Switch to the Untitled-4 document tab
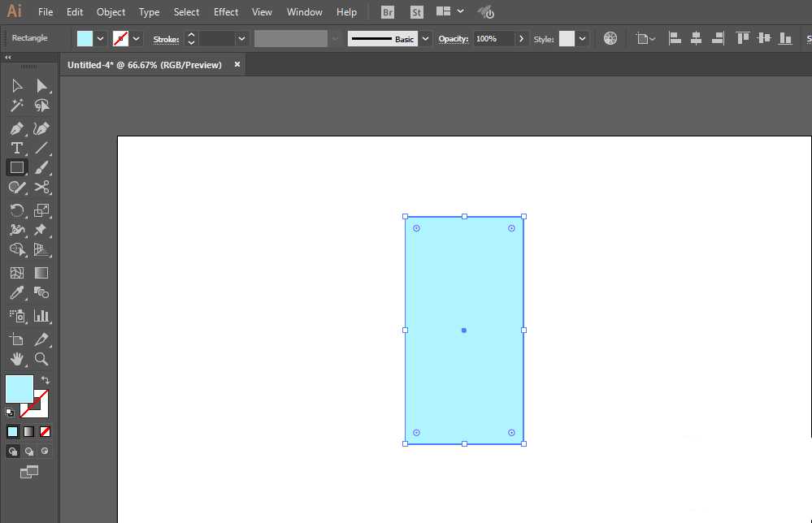The image size is (812, 523). [145, 65]
